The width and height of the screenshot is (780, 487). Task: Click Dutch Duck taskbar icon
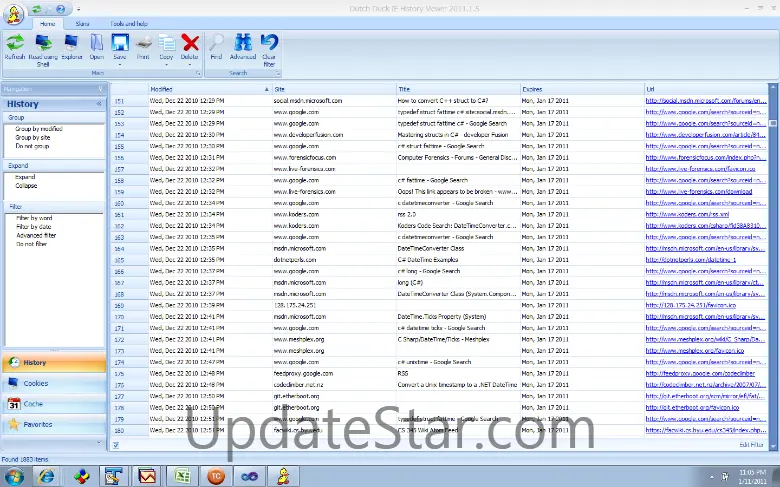[x=284, y=477]
